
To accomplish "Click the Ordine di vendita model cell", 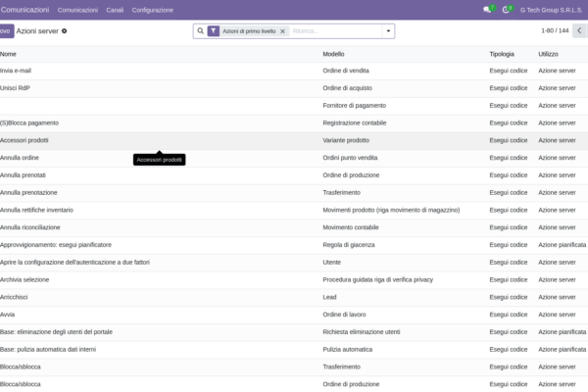I will [x=346, y=71].
